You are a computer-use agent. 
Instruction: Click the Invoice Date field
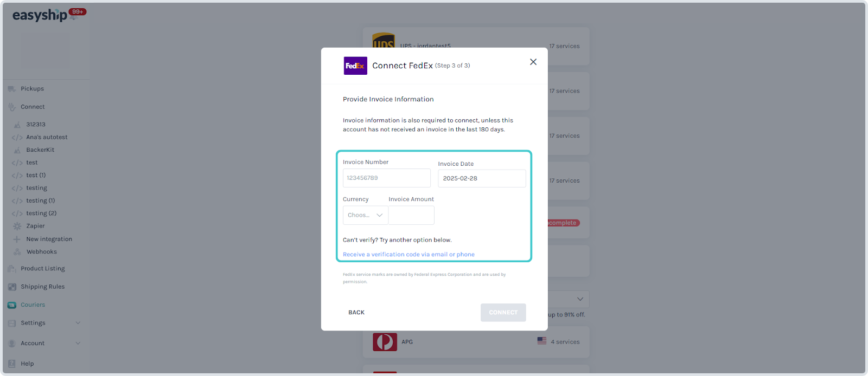pos(482,178)
